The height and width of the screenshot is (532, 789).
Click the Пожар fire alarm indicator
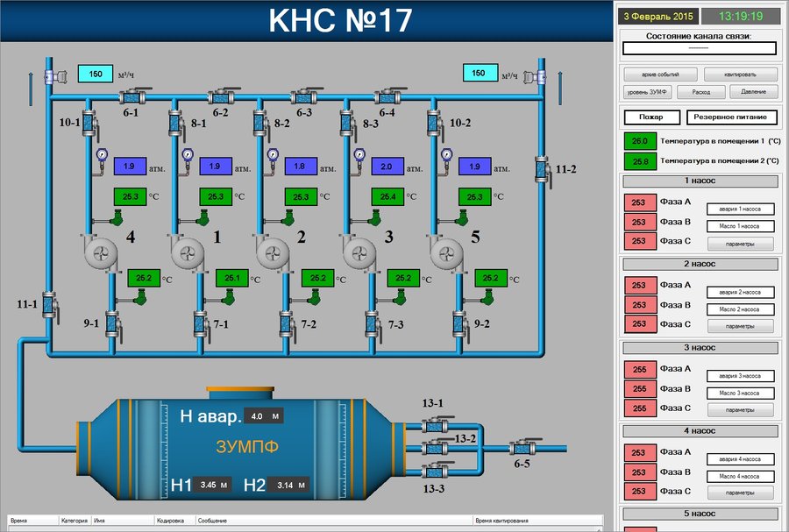(x=650, y=117)
